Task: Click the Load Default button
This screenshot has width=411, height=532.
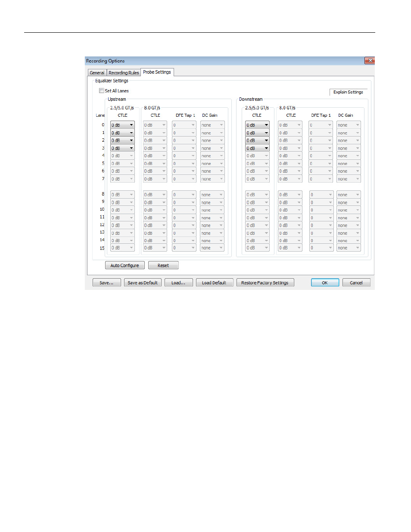Action: [214, 283]
